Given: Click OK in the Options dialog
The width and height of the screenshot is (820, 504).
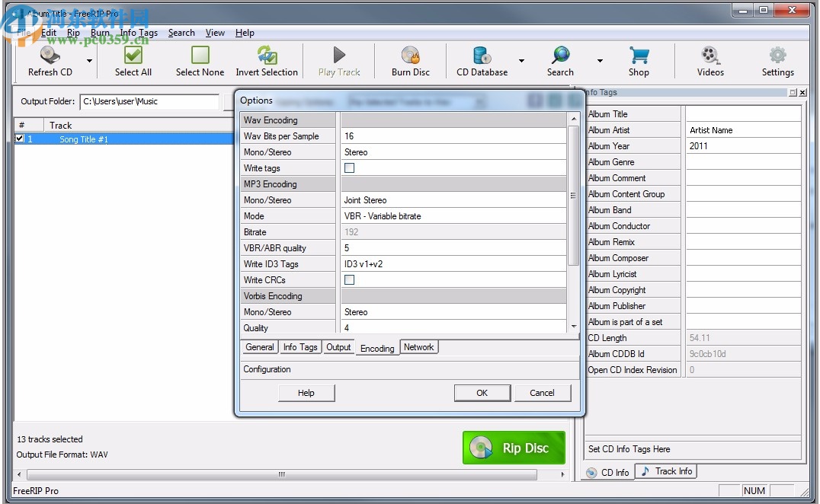Looking at the screenshot, I should pyautogui.click(x=482, y=393).
